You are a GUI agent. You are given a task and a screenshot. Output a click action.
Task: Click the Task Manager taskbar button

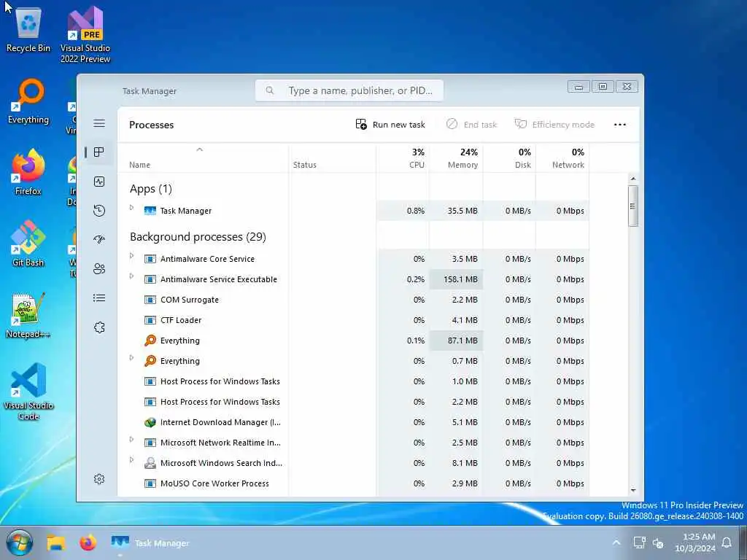pos(150,542)
